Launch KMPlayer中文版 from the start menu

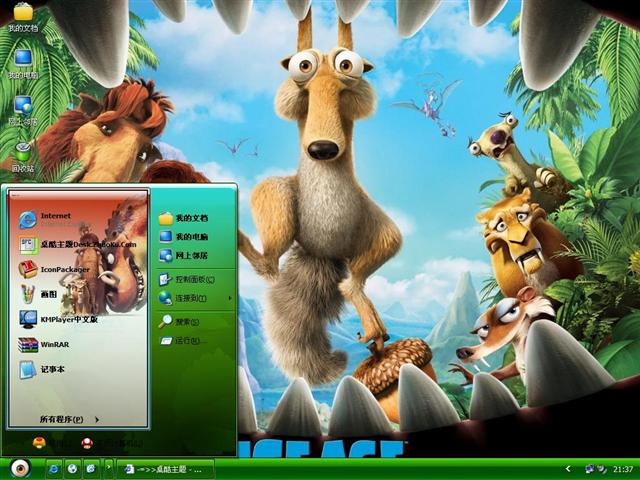pyautogui.click(x=58, y=319)
